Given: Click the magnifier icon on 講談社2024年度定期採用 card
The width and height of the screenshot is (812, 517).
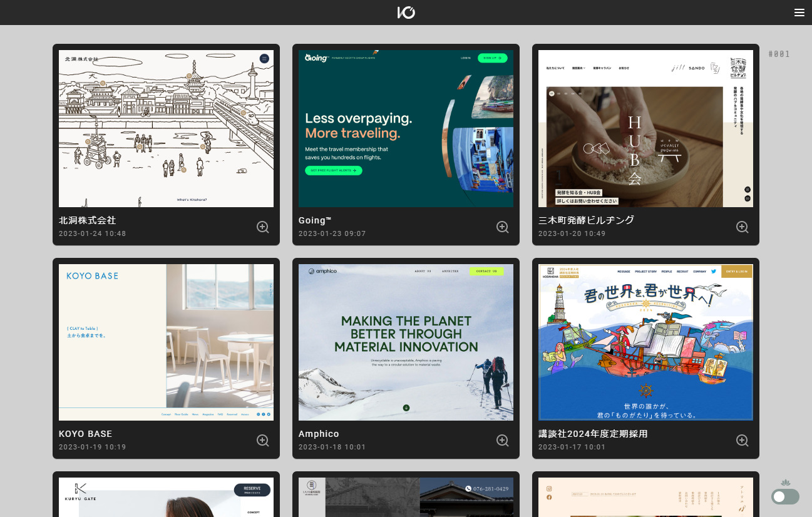Looking at the screenshot, I should pos(743,440).
